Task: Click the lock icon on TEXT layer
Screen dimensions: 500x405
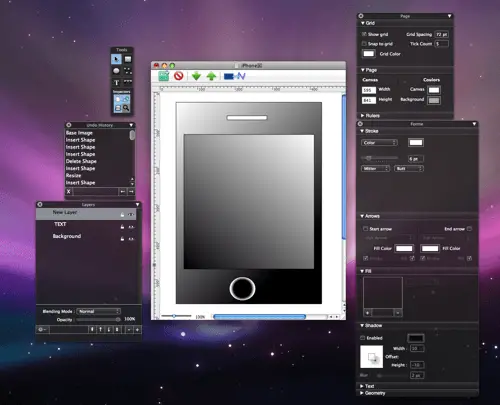Action: pos(122,227)
